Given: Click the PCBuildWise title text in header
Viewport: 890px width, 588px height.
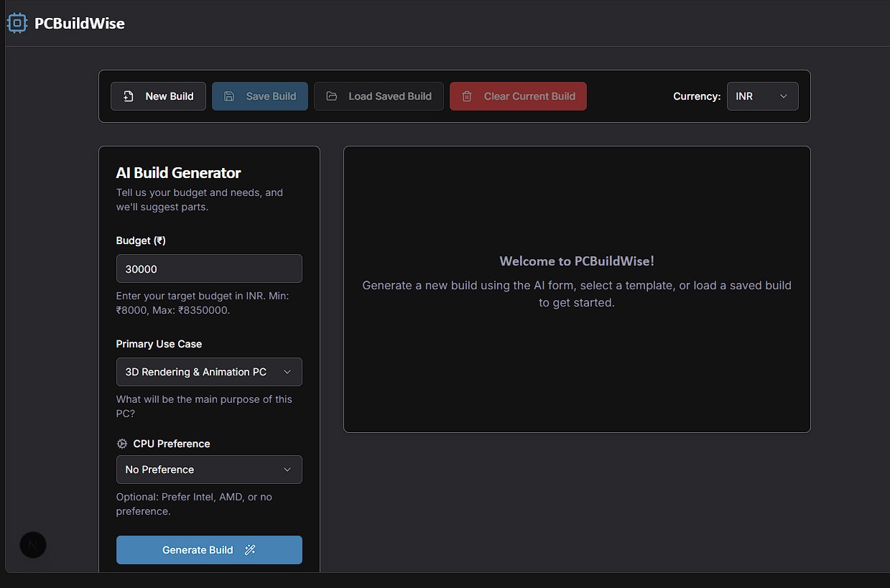Looking at the screenshot, I should click(x=80, y=24).
